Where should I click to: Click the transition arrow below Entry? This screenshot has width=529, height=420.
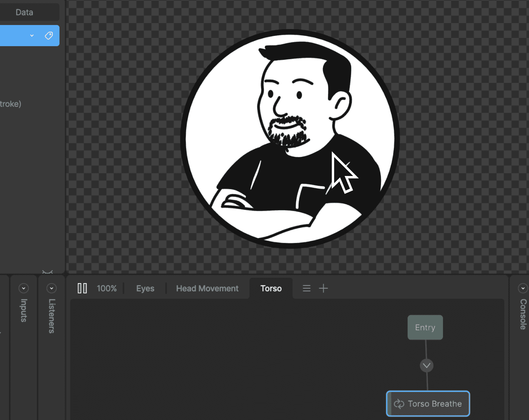coord(426,366)
